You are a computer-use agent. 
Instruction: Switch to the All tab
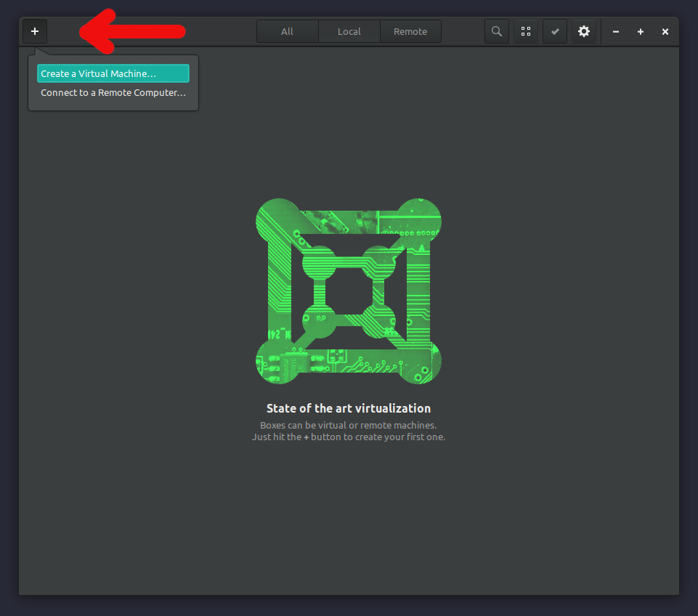[288, 31]
